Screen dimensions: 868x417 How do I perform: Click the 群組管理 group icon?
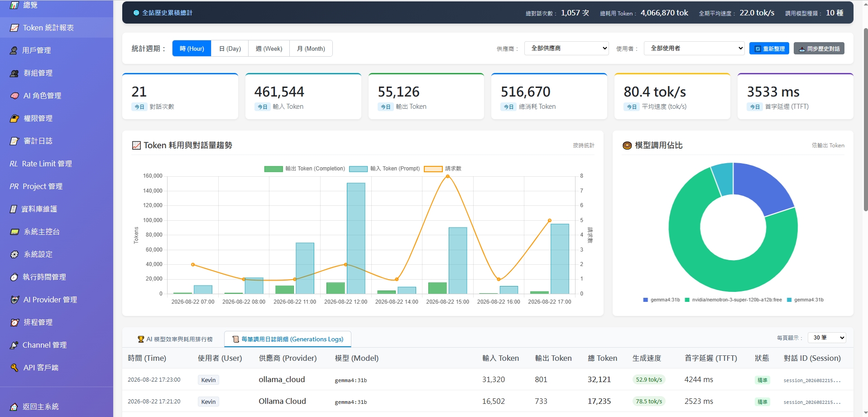click(x=14, y=73)
